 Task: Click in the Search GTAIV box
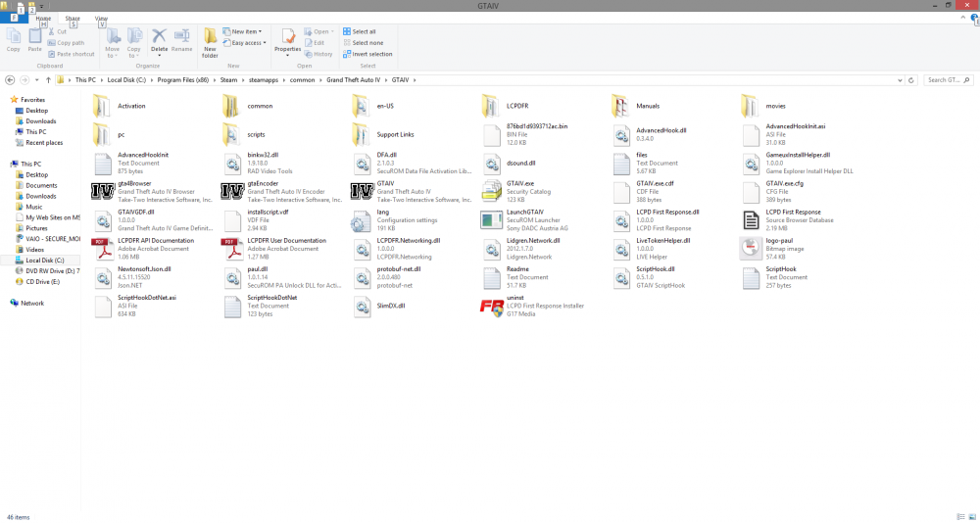(949, 80)
